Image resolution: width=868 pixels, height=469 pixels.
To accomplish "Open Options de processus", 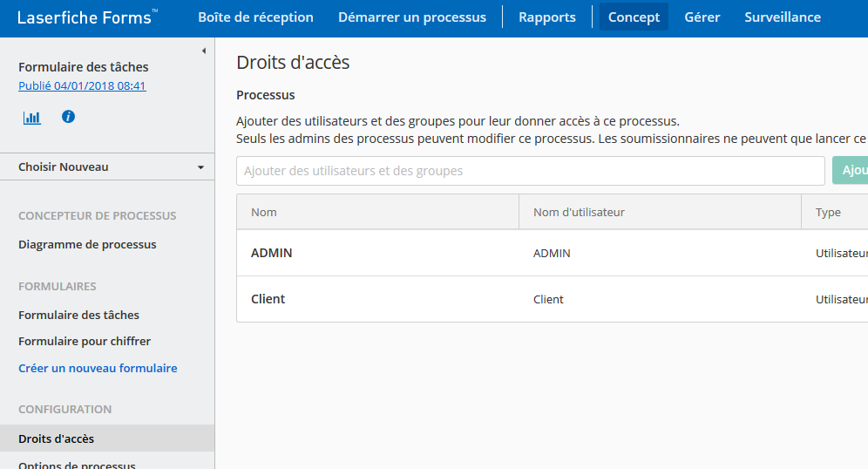I will [x=77, y=464].
